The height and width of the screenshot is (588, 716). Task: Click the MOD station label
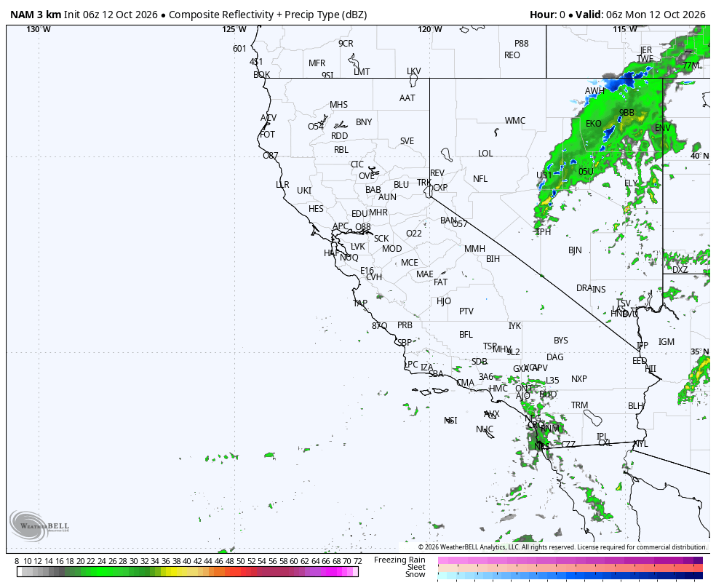click(391, 249)
